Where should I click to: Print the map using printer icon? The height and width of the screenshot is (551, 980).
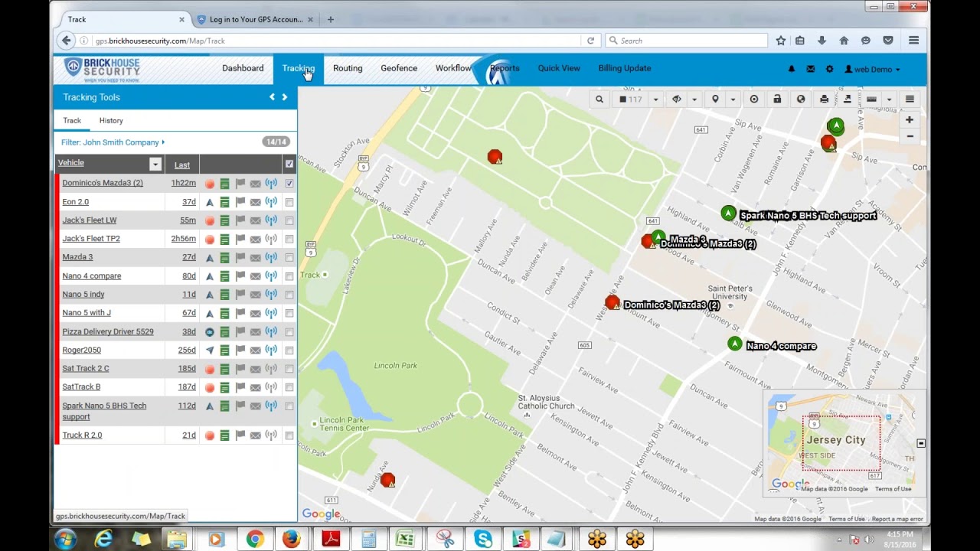tap(824, 99)
